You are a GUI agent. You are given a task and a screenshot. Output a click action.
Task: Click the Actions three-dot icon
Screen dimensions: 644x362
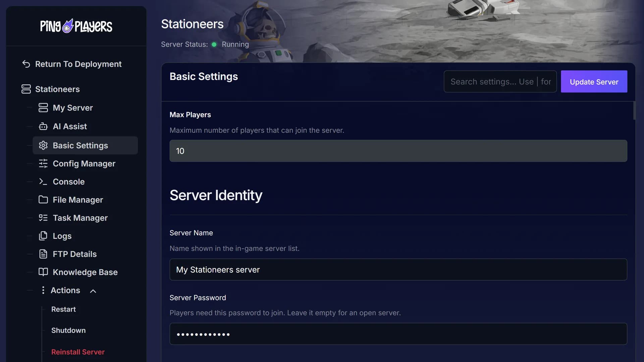point(43,290)
